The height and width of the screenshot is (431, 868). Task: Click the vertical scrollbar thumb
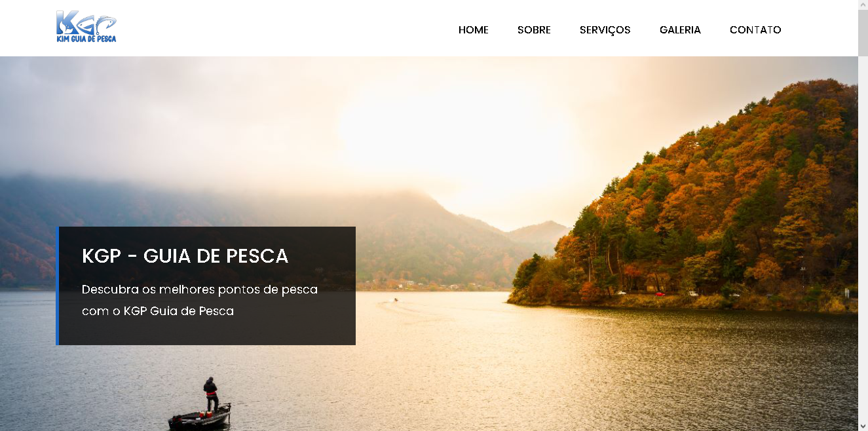point(863,33)
